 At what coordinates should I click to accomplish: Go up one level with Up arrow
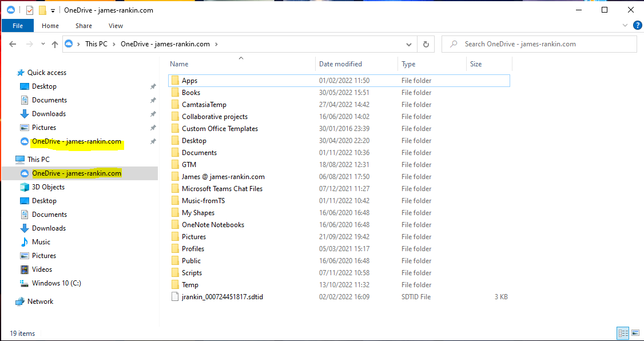[x=55, y=44]
